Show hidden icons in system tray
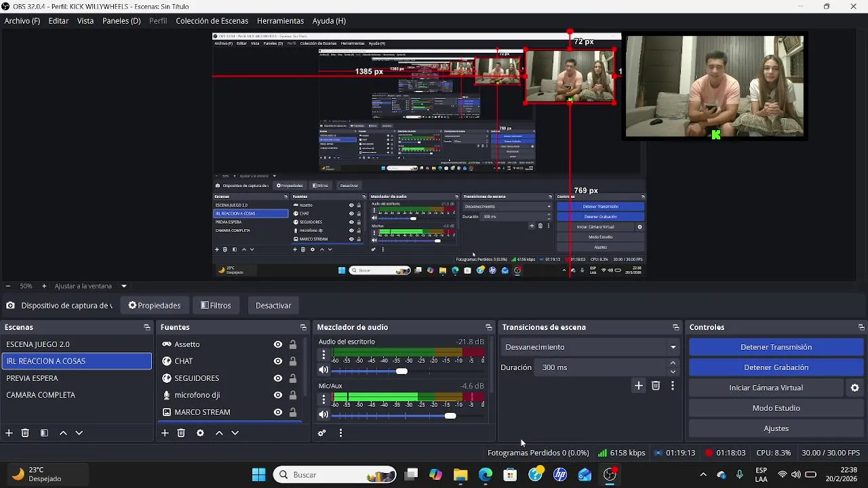 pyautogui.click(x=703, y=474)
